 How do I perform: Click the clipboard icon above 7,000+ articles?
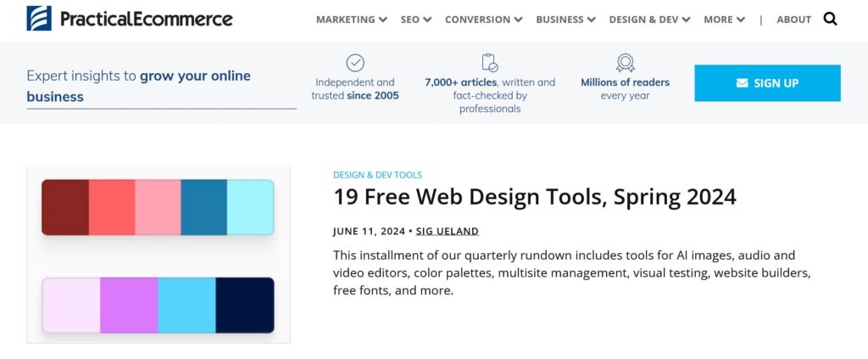(x=489, y=63)
